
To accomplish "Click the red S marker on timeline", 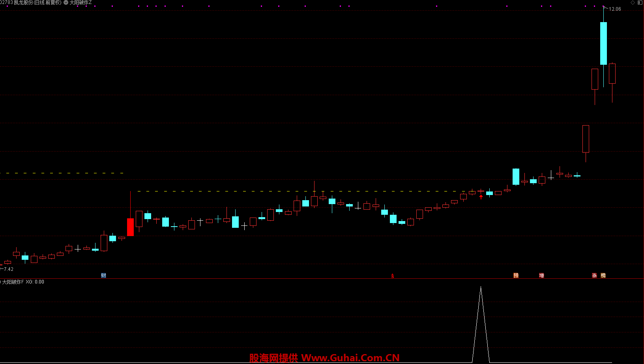I will point(392,276).
